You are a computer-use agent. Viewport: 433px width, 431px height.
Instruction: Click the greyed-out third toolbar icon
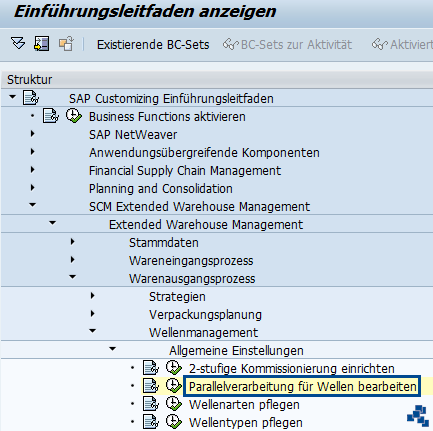[66, 44]
